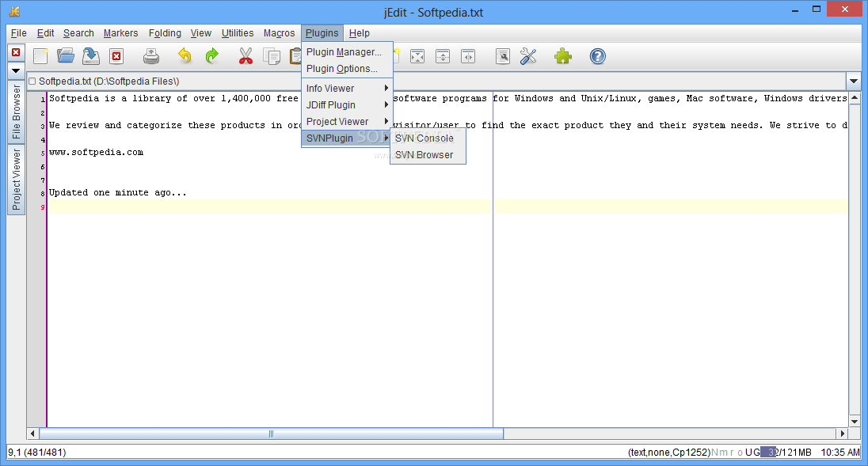Open Plugin Manager... menu entry
The height and width of the screenshot is (466, 868).
347,52
